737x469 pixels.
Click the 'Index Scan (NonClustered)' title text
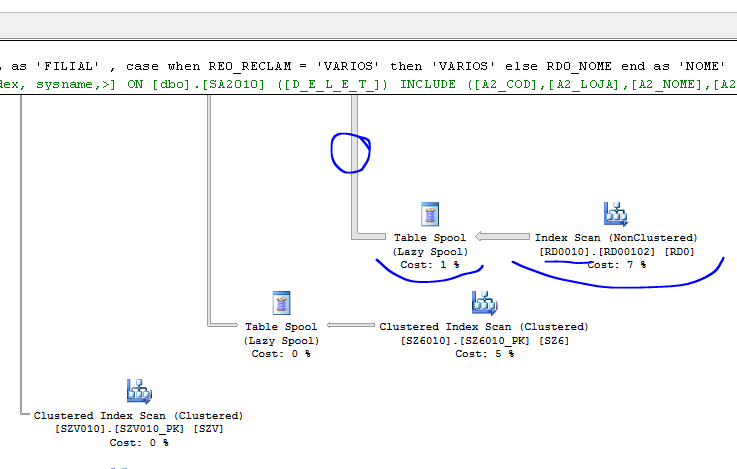pos(616,238)
